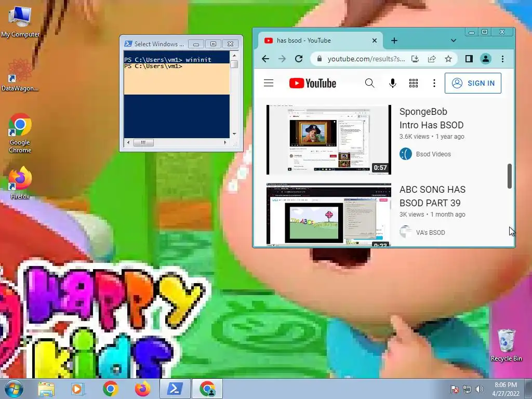Search with your voice microphone icon
The image size is (532, 399).
click(392, 83)
